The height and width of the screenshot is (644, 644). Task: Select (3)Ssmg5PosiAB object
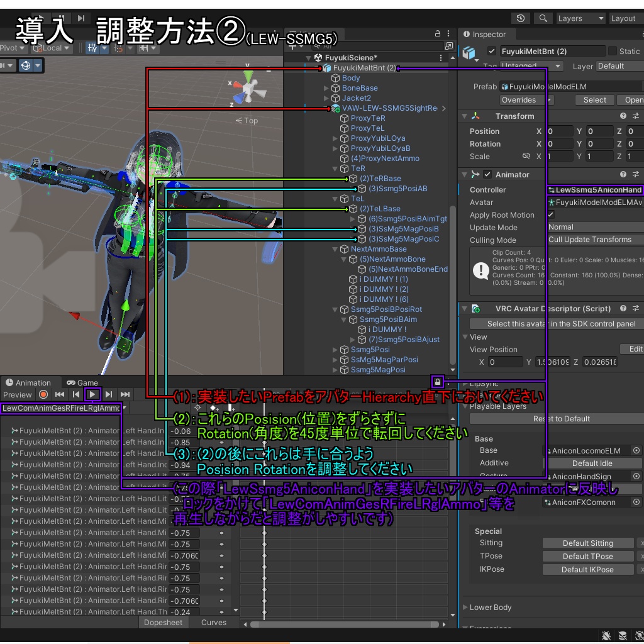point(397,189)
